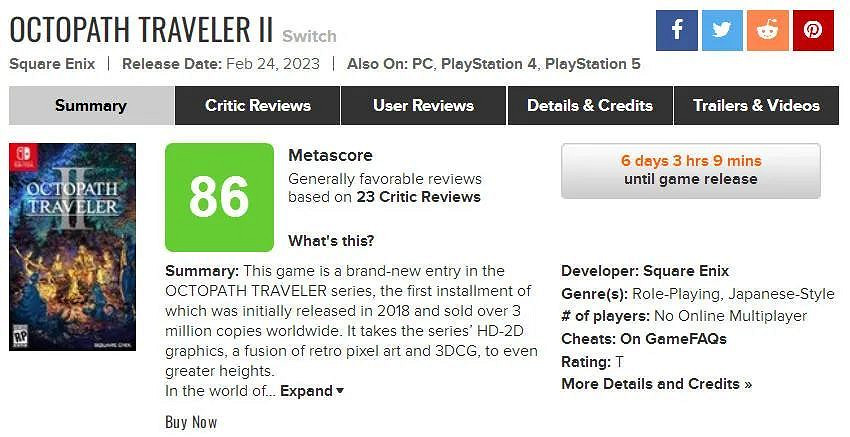Click the "What's this?" link
The image size is (850, 437).
point(331,241)
